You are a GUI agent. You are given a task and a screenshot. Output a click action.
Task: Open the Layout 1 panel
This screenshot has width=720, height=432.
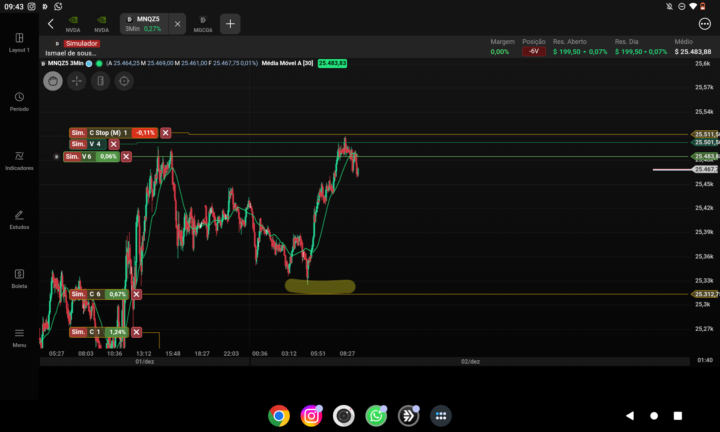click(x=20, y=42)
